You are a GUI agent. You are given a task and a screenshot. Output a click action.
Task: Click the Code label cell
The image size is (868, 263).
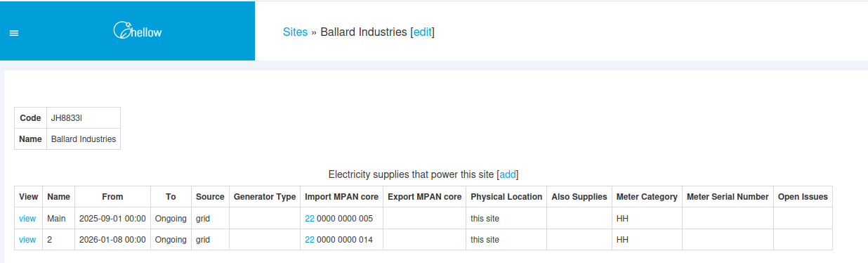30,118
